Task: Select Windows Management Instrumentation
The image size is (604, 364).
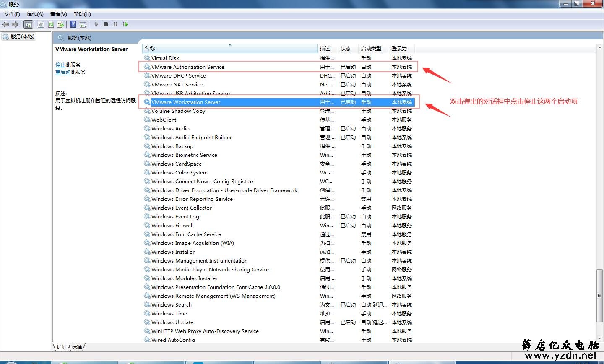Action: pos(199,260)
